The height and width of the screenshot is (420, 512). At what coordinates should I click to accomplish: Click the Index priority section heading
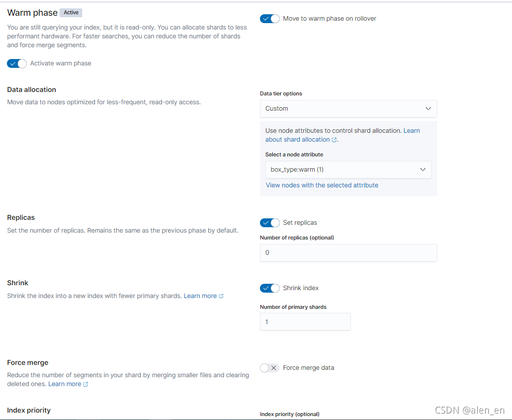(x=29, y=410)
